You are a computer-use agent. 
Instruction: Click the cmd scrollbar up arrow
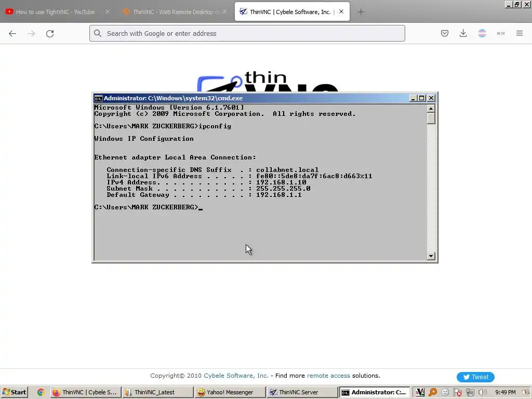[x=431, y=109]
